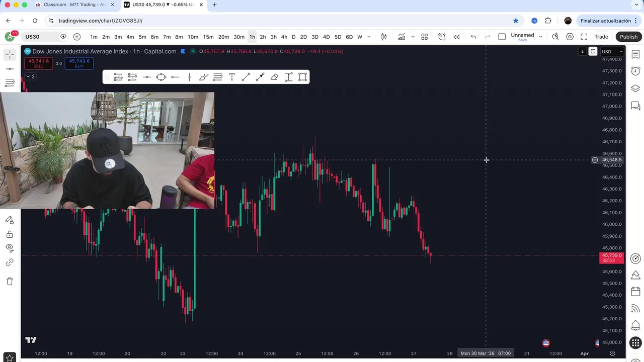The height and width of the screenshot is (362, 644).
Task: Switch to the Classroom M71 Trading browser tab
Action: click(73, 5)
